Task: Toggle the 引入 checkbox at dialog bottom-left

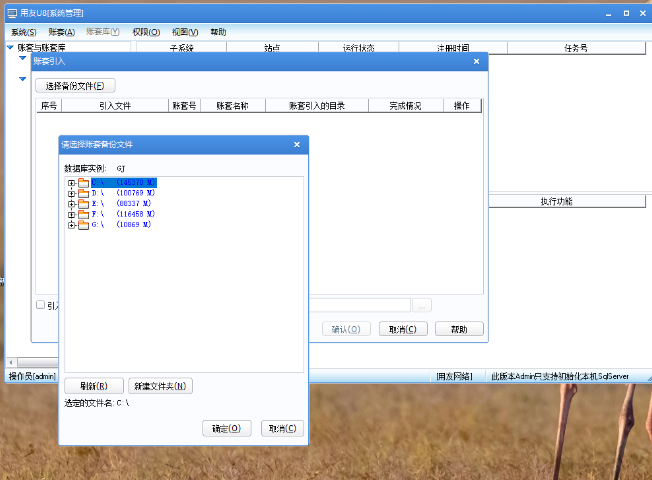Action: 40,305
